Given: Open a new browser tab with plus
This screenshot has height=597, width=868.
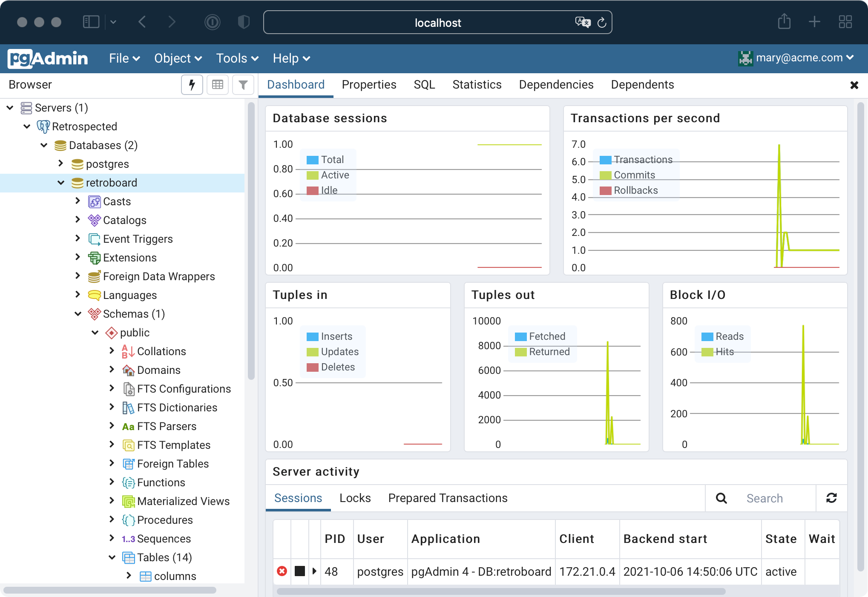Looking at the screenshot, I should (814, 22).
